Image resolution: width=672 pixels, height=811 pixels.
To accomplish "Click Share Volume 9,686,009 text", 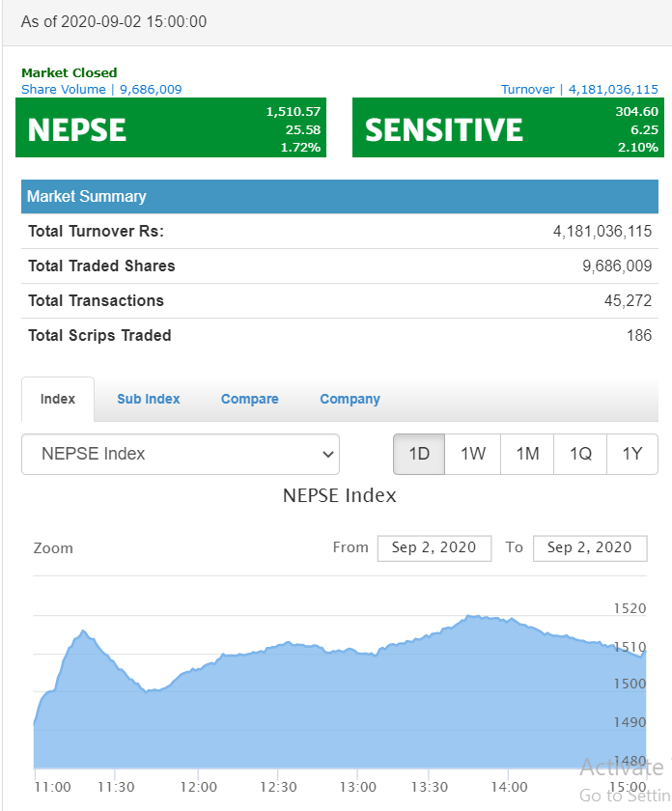I will [101, 90].
